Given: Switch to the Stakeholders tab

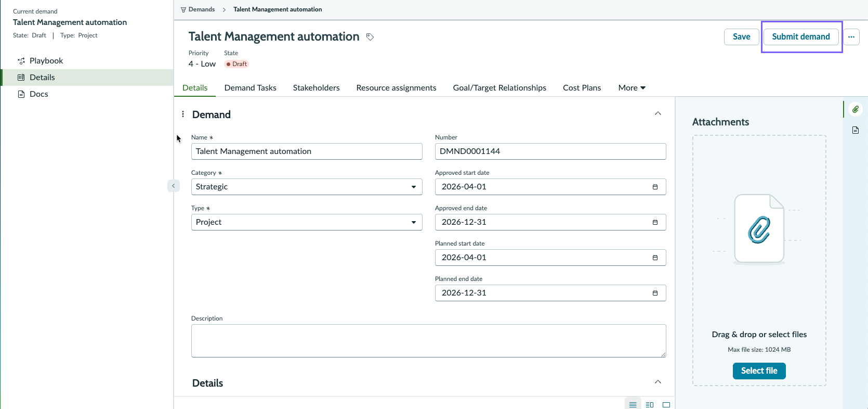Looking at the screenshot, I should pos(316,88).
